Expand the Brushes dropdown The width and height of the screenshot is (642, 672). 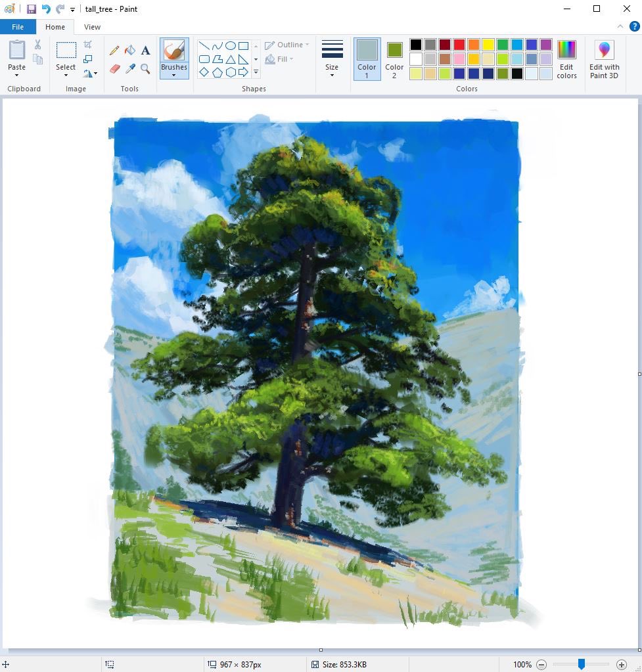pyautogui.click(x=174, y=76)
